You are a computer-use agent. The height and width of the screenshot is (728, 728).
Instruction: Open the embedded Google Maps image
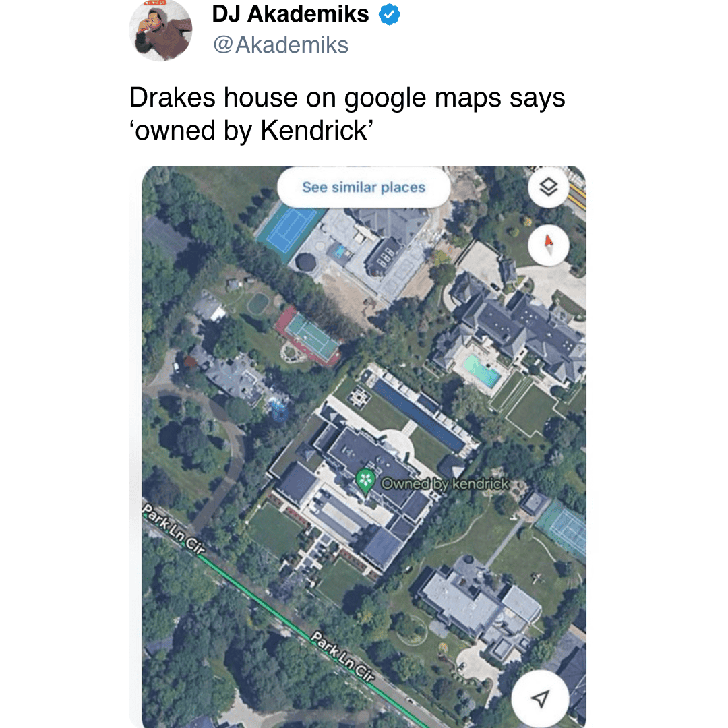pyautogui.click(x=364, y=447)
